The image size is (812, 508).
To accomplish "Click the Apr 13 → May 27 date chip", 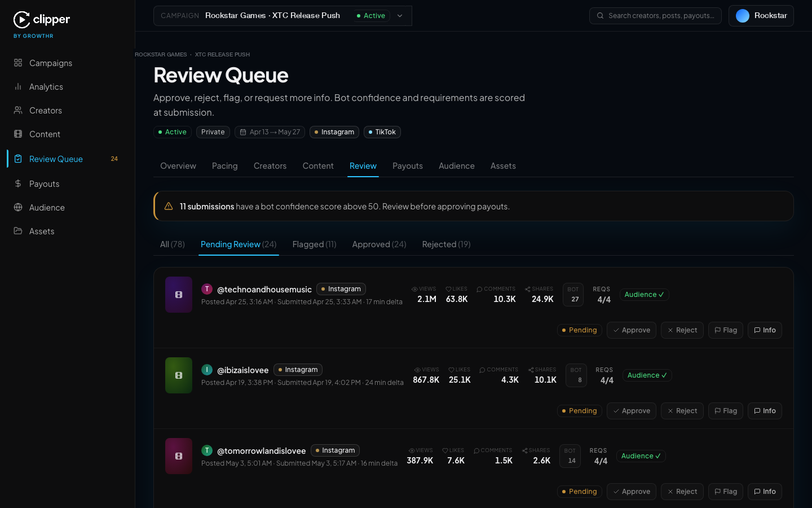I will [x=270, y=132].
